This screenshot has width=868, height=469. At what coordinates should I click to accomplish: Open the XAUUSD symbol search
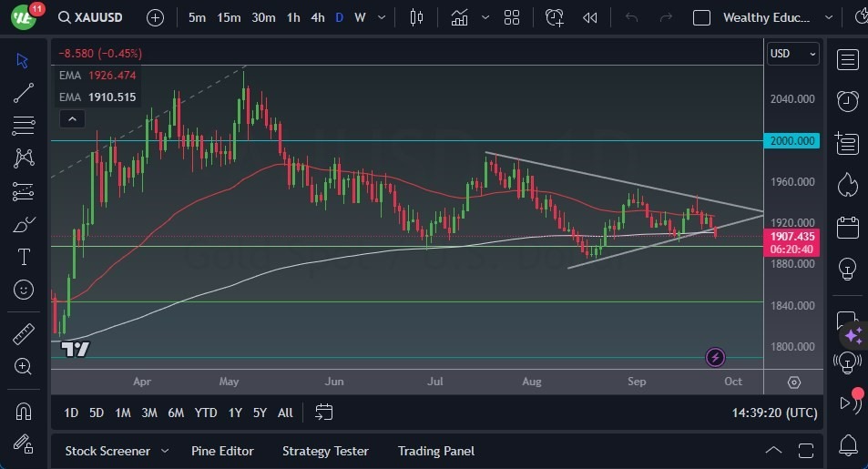pos(90,17)
